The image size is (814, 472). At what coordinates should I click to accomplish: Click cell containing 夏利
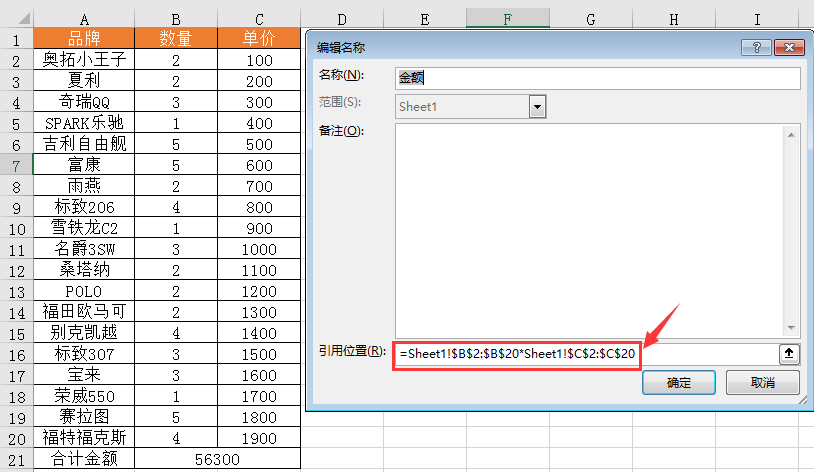(x=84, y=80)
